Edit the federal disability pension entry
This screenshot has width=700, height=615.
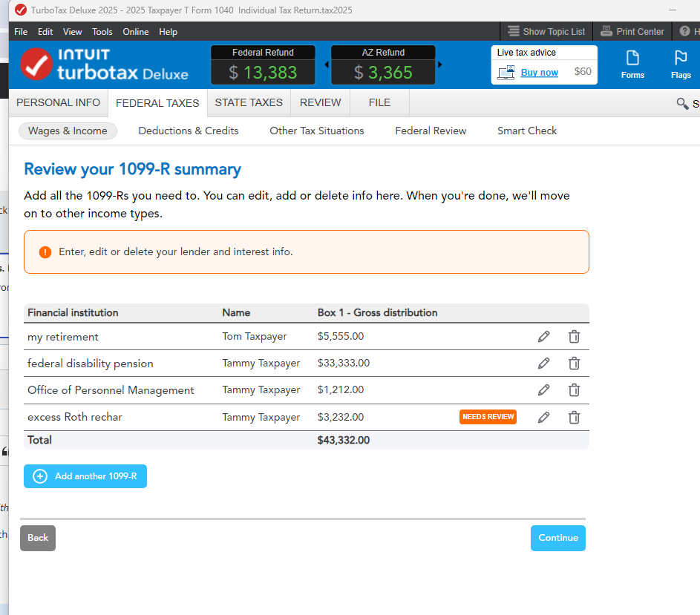click(x=543, y=364)
